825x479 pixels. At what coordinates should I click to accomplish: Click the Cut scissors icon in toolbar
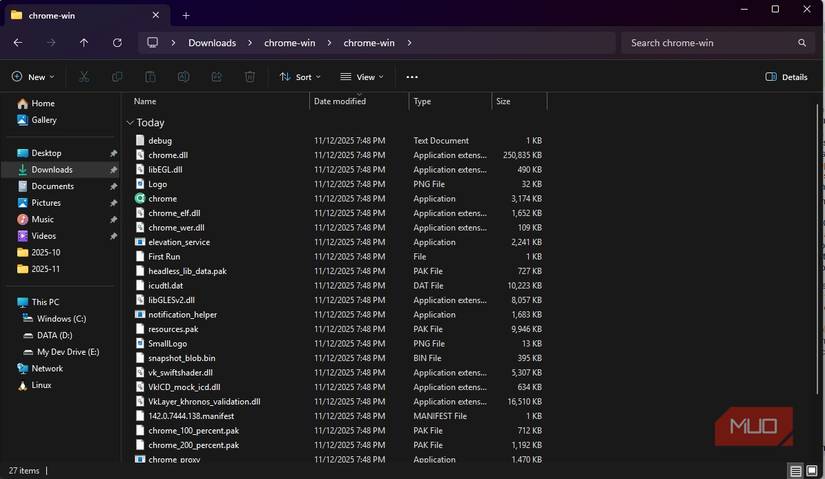tap(84, 77)
